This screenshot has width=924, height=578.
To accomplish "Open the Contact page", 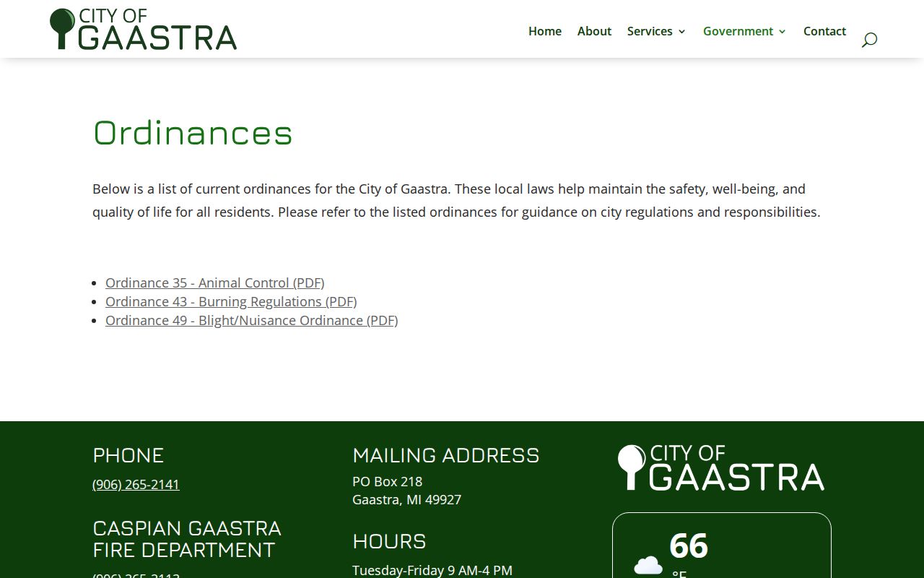I will click(x=824, y=31).
